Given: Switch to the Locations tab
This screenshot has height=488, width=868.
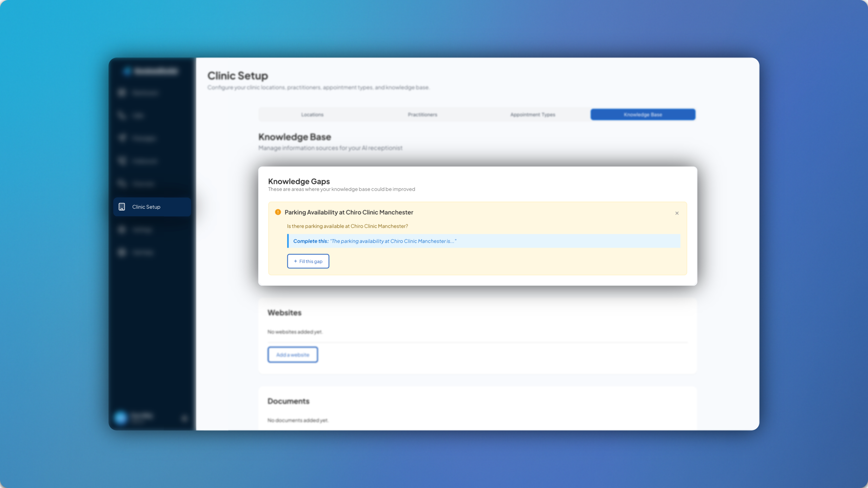Looking at the screenshot, I should [x=312, y=115].
